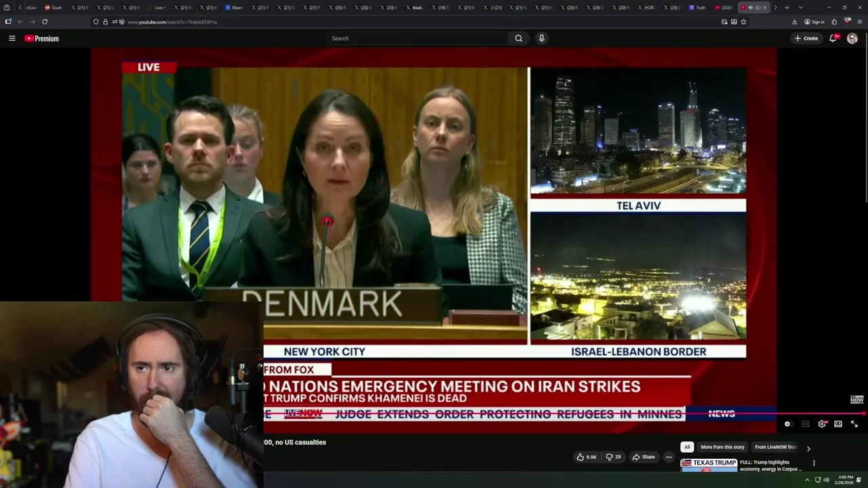Switch to the South tab
The width and height of the screenshot is (868, 488).
tap(54, 7)
